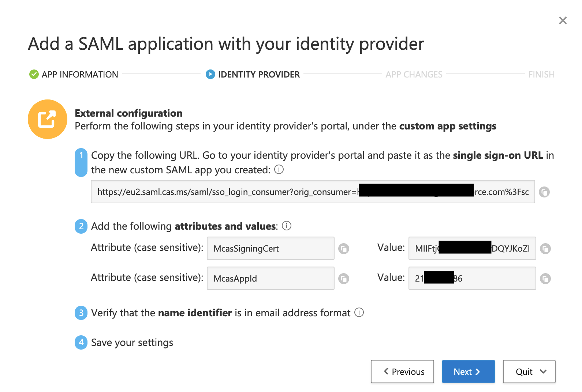582x392 pixels.
Task: Click the single sign-on URL field
Action: (x=227, y=192)
